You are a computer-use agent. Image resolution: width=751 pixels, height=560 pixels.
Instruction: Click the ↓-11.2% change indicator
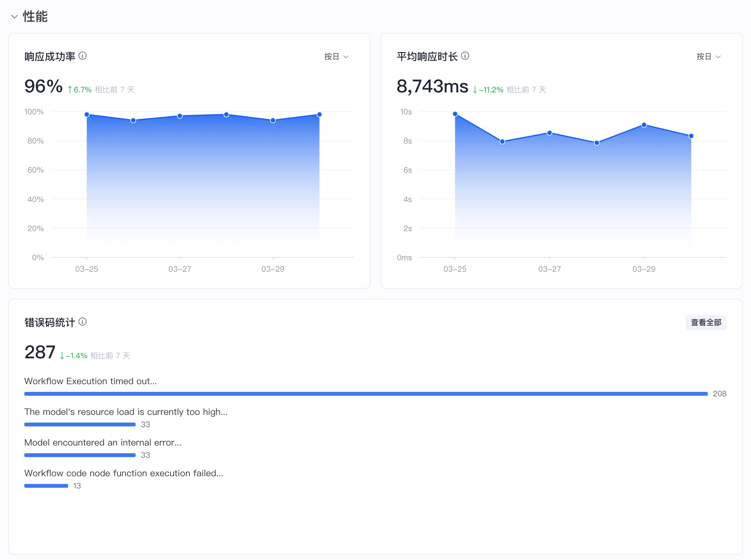tap(488, 90)
